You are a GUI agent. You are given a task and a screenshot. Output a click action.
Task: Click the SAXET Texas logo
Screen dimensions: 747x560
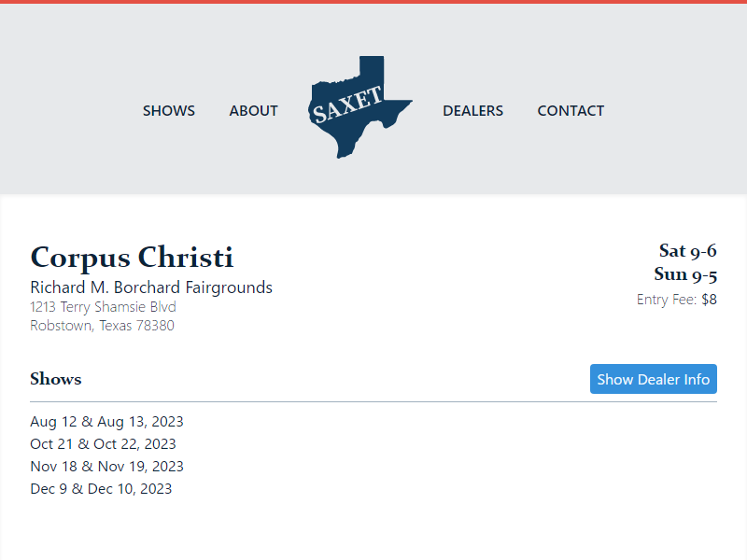pyautogui.click(x=359, y=107)
